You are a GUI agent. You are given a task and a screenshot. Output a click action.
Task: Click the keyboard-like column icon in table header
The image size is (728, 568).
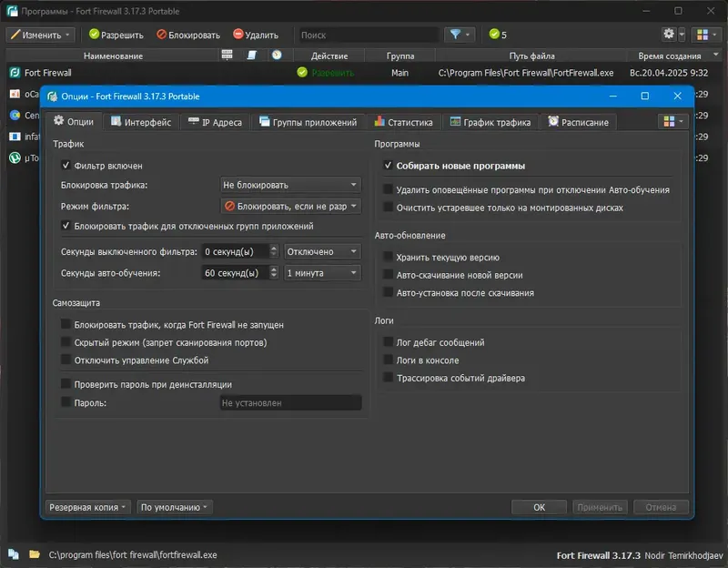click(227, 55)
